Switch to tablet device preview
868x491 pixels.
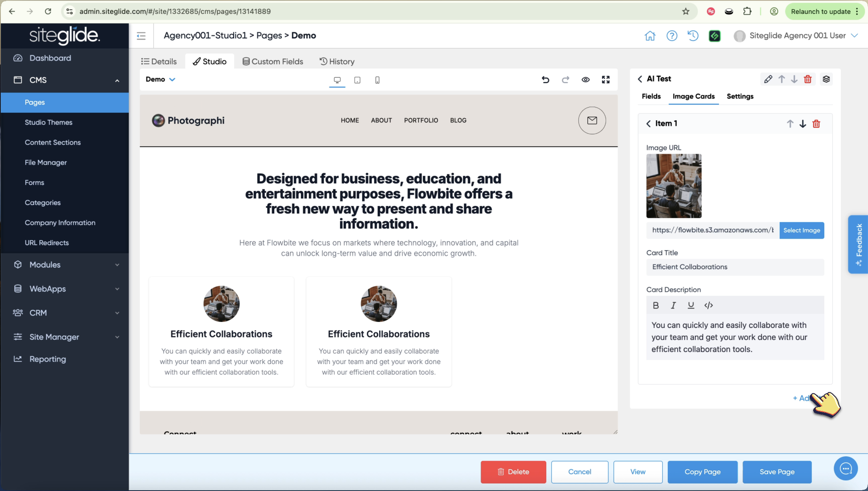coord(357,80)
